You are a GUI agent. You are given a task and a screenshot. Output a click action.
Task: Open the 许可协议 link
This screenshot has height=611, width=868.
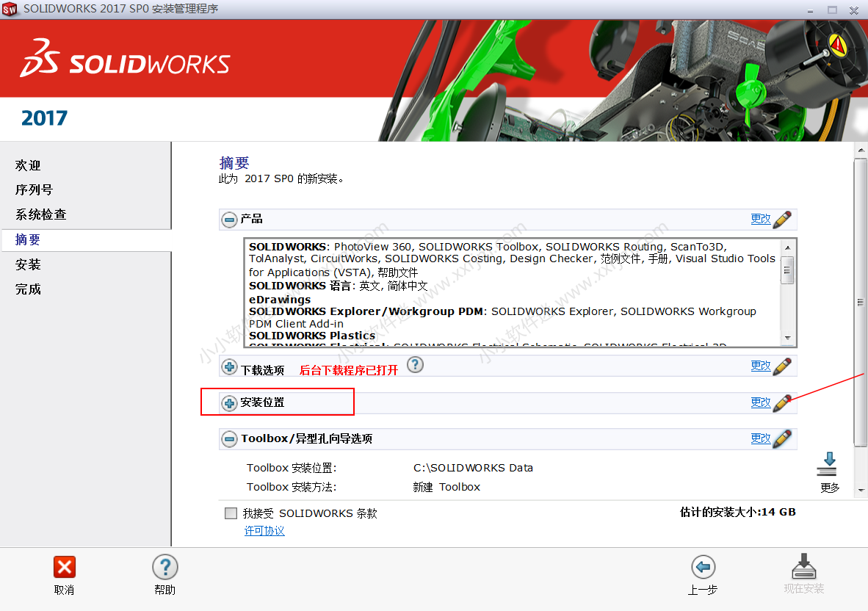tap(264, 531)
